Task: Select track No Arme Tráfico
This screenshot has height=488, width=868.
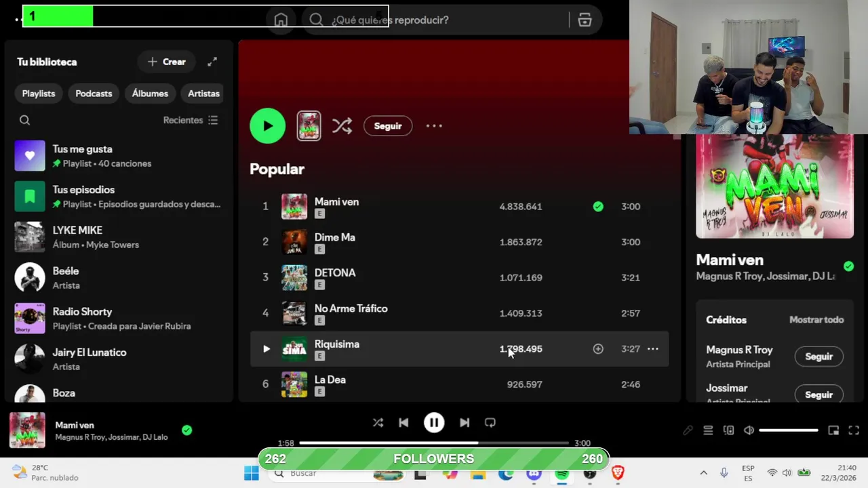Action: [x=460, y=313]
